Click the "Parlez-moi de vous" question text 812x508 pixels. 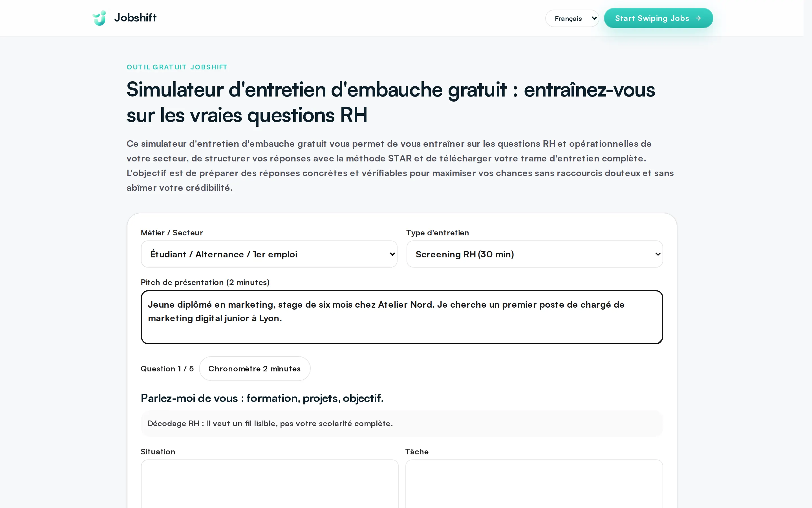pyautogui.click(x=262, y=398)
